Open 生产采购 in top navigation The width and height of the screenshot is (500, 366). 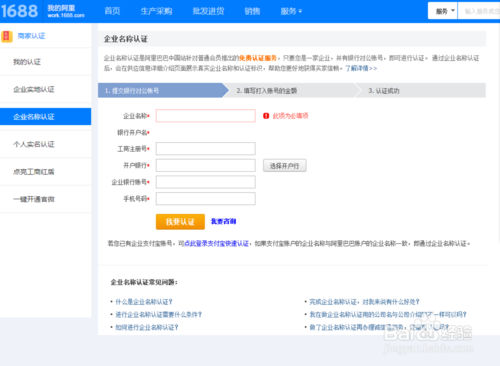[156, 11]
